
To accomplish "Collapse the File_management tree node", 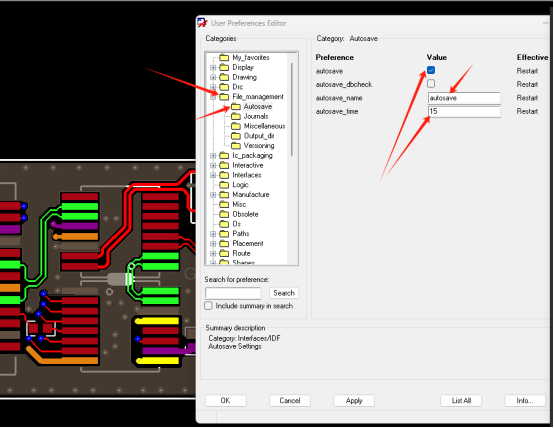I will (213, 97).
